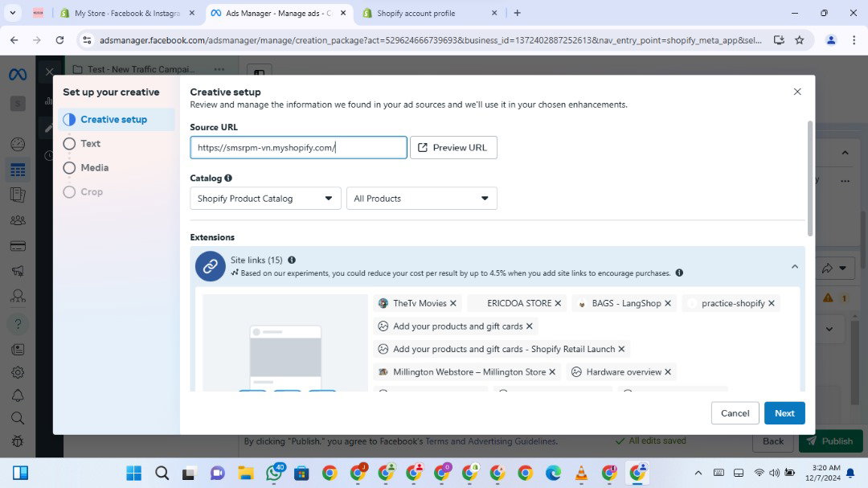868x488 pixels.
Task: Switch to Ads Manager tab
Action: coord(278,13)
